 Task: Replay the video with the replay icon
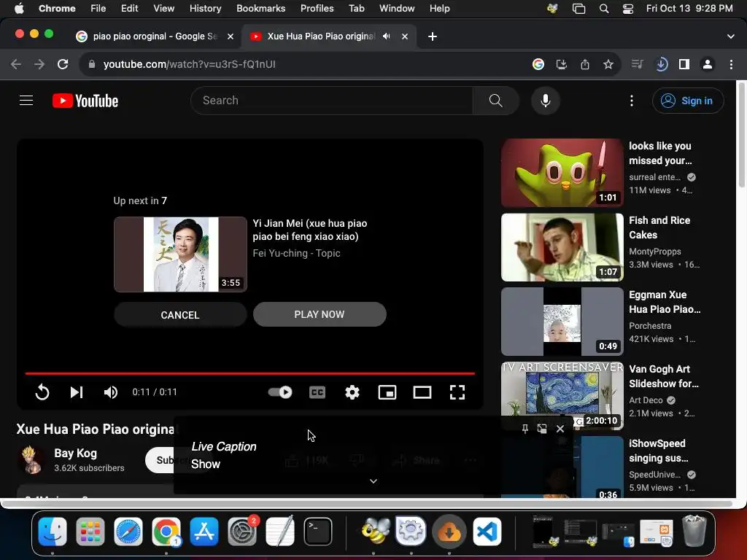(x=42, y=392)
